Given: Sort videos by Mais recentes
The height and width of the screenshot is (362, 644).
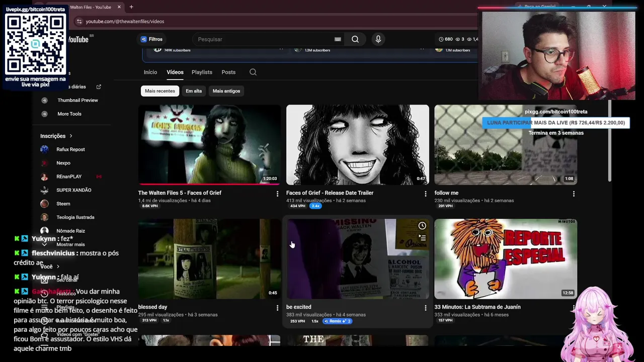Looking at the screenshot, I should [160, 91].
